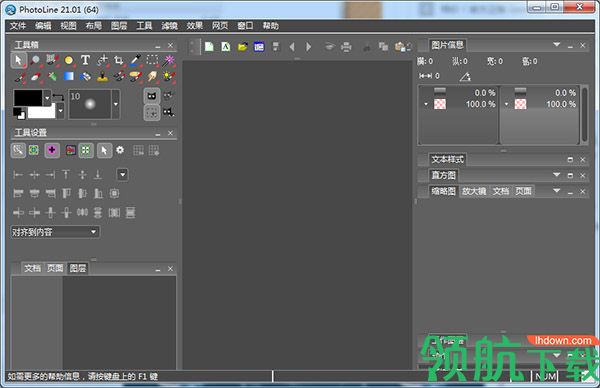Screen dimensions: 600x388
Task: Switch to the 图层 tab in left bottom panel
Action: pyautogui.click(x=78, y=268)
